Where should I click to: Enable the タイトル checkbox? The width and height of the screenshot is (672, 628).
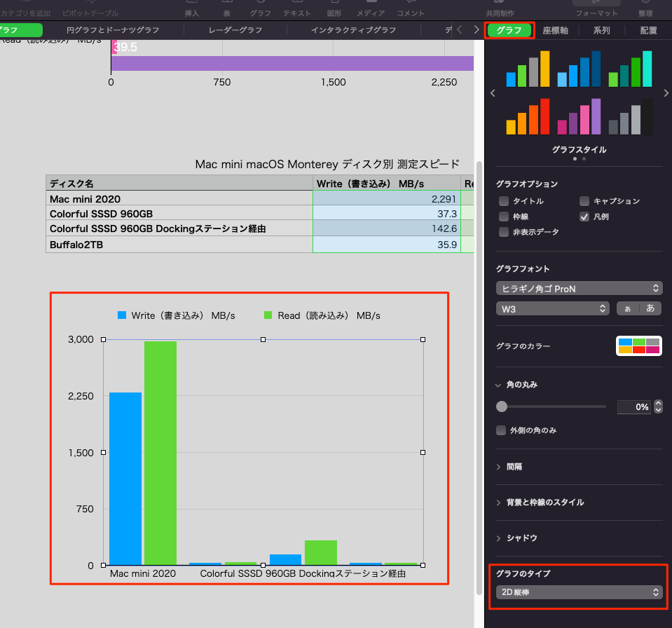coord(504,201)
